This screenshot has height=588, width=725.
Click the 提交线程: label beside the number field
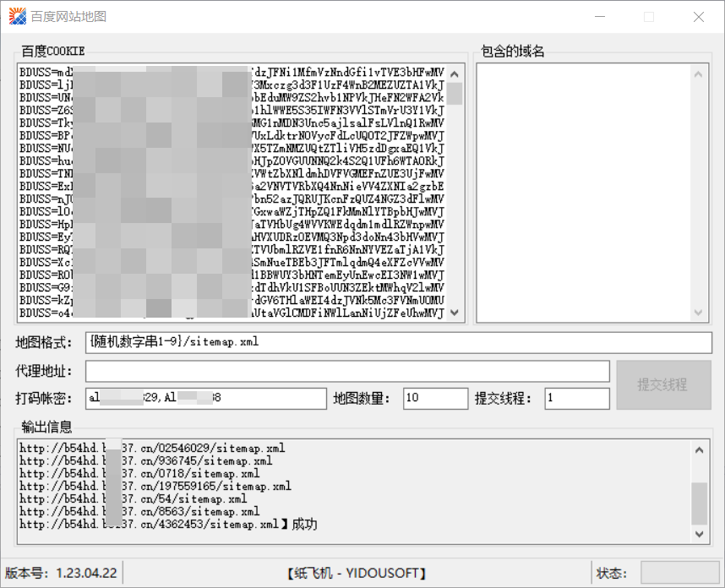click(x=503, y=398)
